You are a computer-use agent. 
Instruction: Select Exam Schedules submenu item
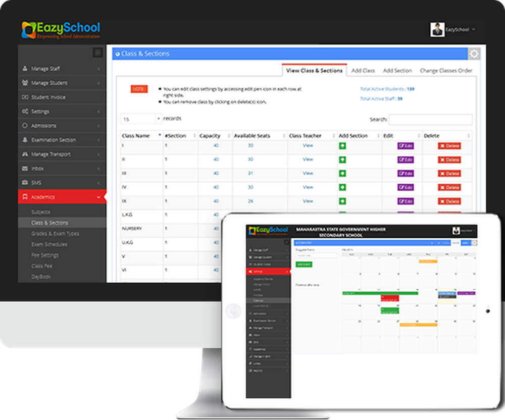tap(49, 244)
